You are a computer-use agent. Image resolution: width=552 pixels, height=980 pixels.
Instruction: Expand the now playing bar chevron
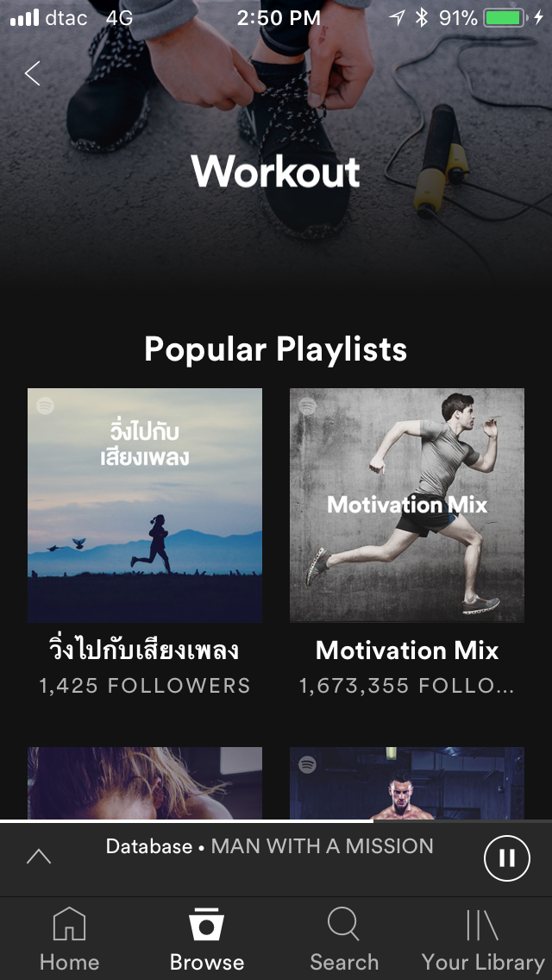39,857
